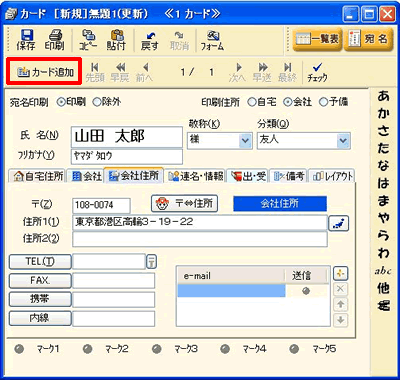
Task: Click the abc index entry
Action: [x=383, y=271]
